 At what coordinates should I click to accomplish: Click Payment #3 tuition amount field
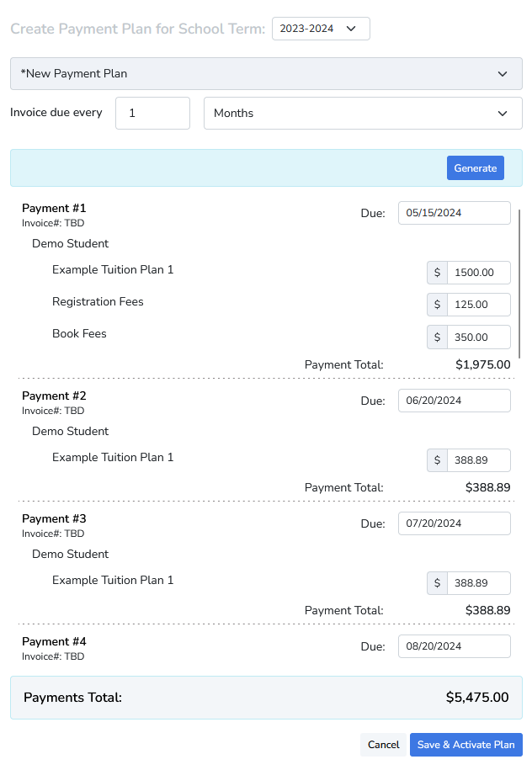coord(479,583)
